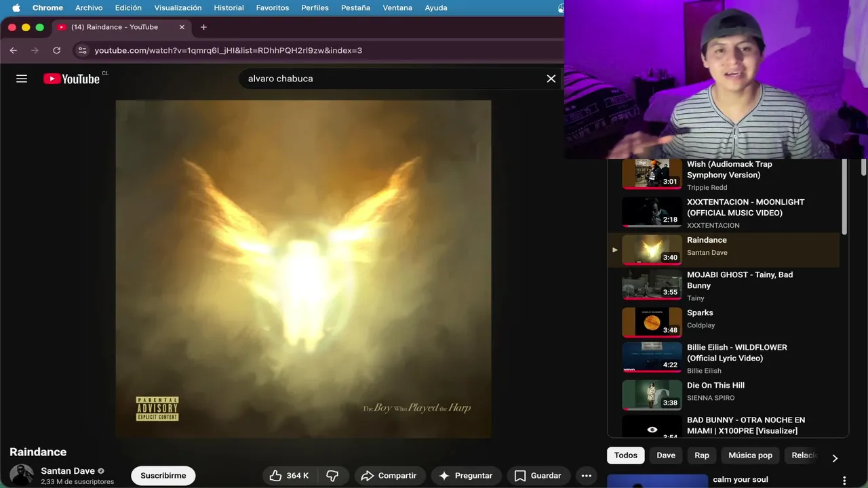Screen dimensions: 868x488
Task: Click the Raindance album art video player
Action: (303, 269)
